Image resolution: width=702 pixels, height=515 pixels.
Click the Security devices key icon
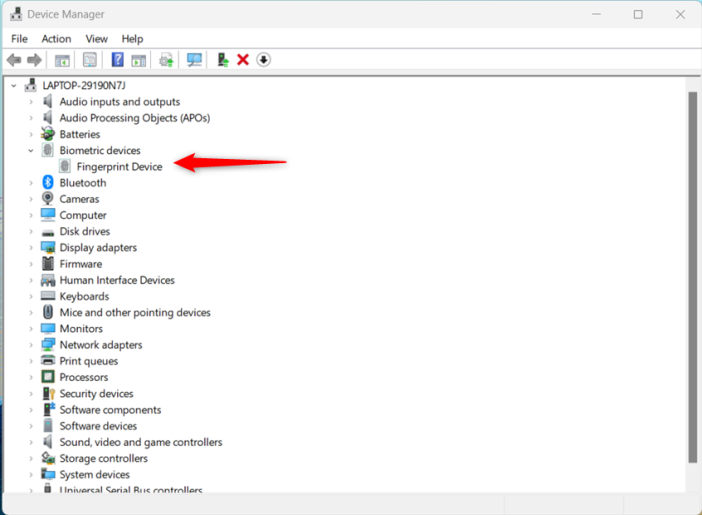48,393
